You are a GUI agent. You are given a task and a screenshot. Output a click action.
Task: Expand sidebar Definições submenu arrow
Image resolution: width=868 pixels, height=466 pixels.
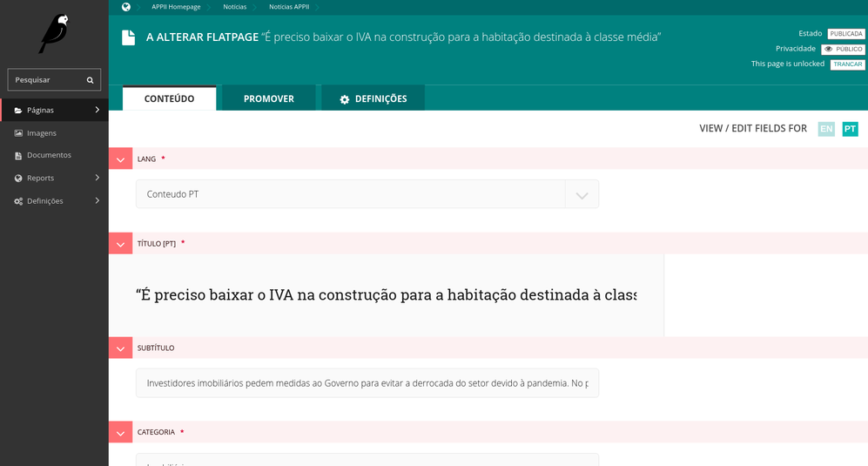point(97,200)
